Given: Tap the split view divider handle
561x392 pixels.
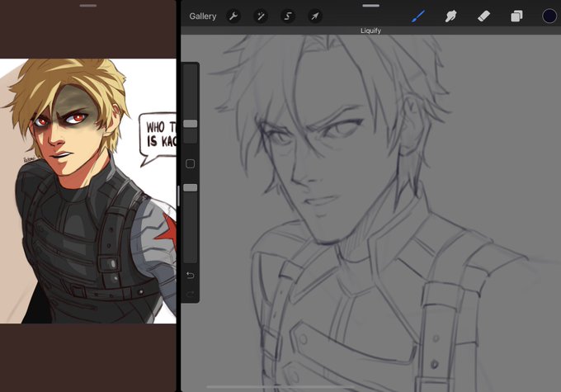Looking at the screenshot, I should [178, 196].
